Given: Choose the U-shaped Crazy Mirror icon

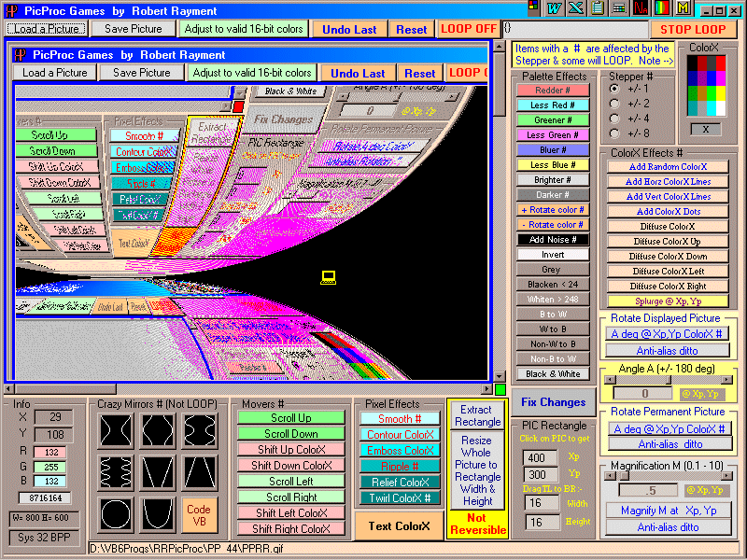Looking at the screenshot, I should [x=158, y=514].
